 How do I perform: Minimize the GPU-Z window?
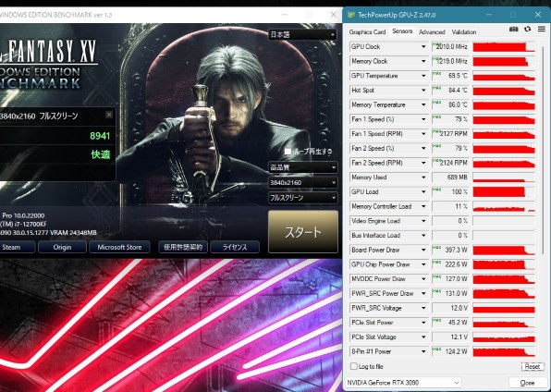pyautogui.click(x=489, y=15)
